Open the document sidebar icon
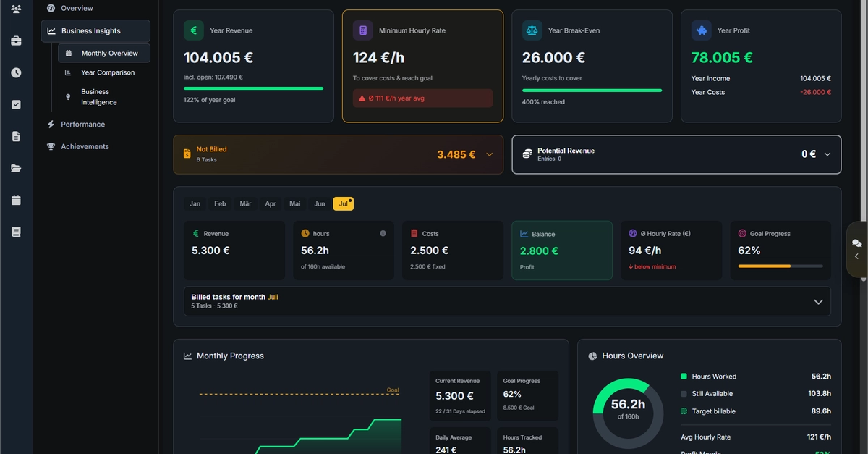 tap(16, 136)
